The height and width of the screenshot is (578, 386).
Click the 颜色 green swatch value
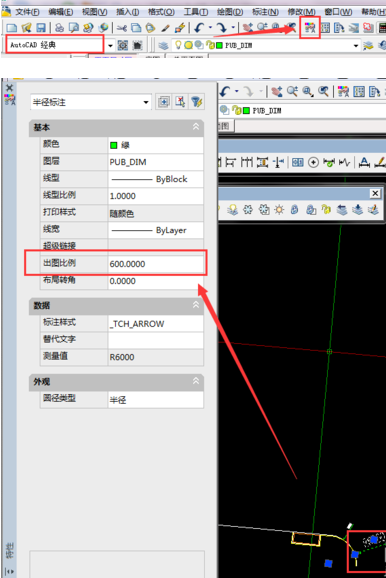tap(114, 145)
